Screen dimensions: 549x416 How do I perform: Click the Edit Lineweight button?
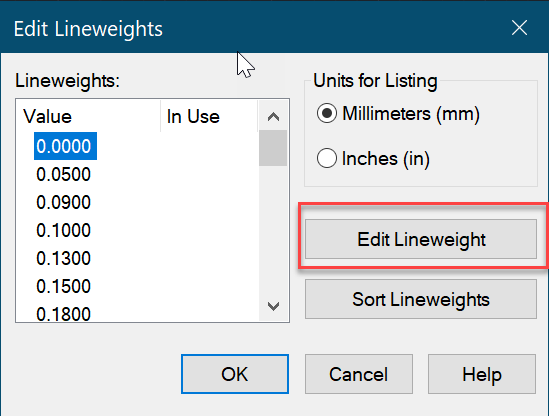pos(421,239)
